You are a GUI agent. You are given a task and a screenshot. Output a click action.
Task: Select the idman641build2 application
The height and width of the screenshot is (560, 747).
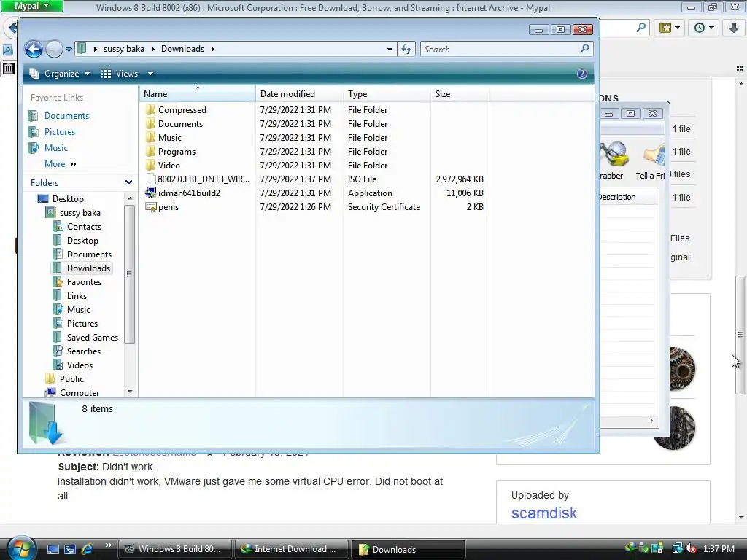pyautogui.click(x=189, y=192)
